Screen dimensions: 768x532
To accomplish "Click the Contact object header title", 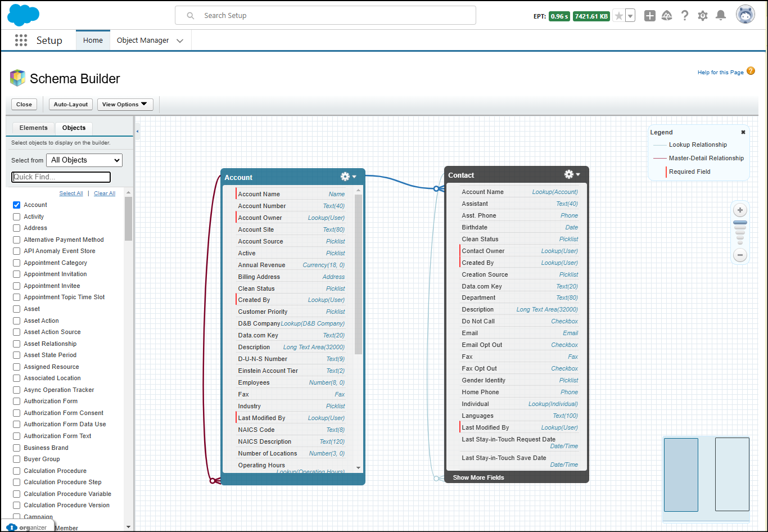I will (461, 175).
